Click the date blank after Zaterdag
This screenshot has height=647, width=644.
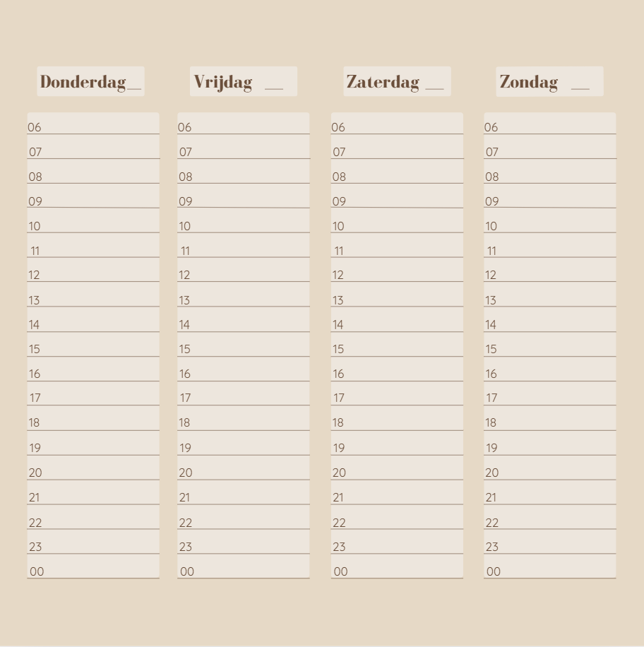435,88
